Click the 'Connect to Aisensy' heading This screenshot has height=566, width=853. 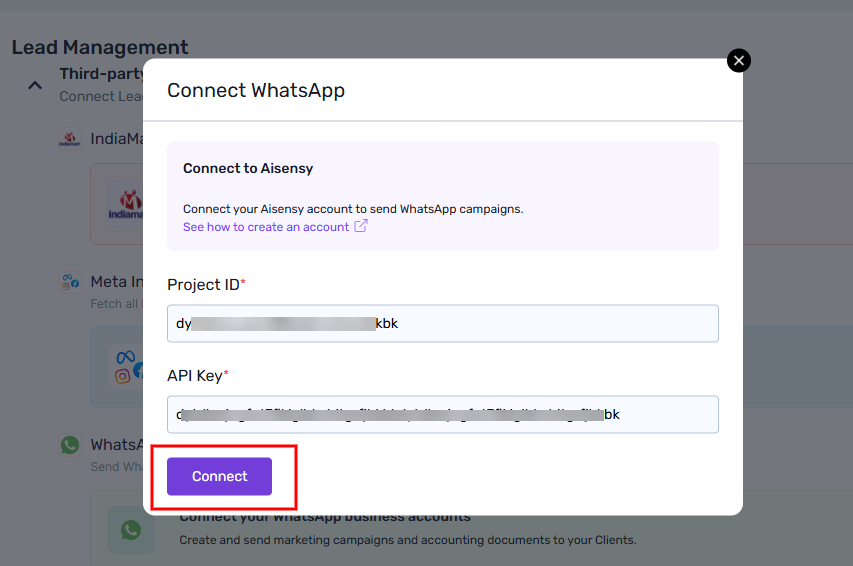(248, 168)
